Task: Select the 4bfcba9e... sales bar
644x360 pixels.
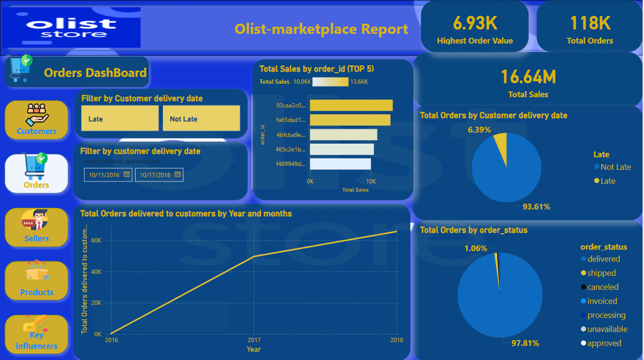Action: click(x=343, y=134)
